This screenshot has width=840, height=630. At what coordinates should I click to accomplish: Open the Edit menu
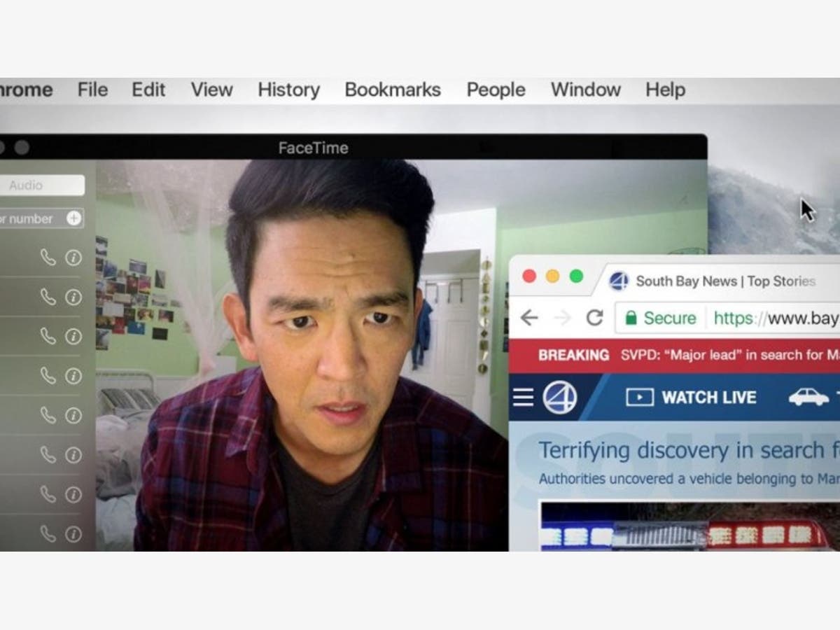coord(148,90)
